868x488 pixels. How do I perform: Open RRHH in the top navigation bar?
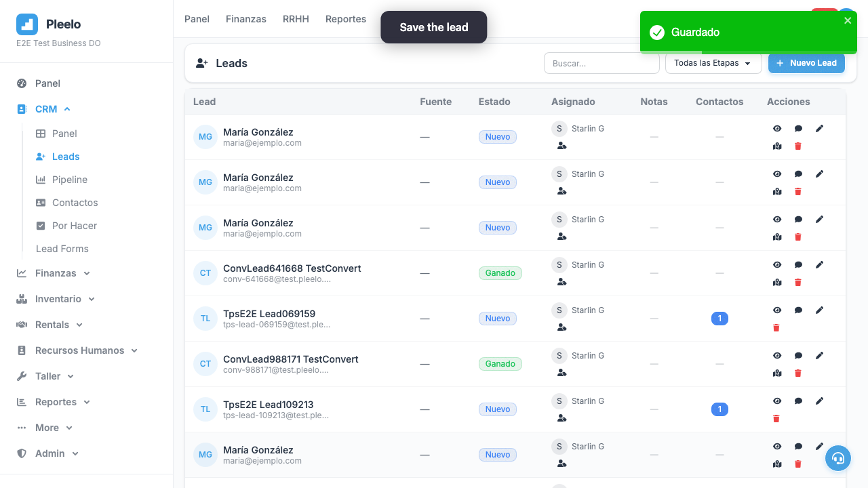(296, 19)
